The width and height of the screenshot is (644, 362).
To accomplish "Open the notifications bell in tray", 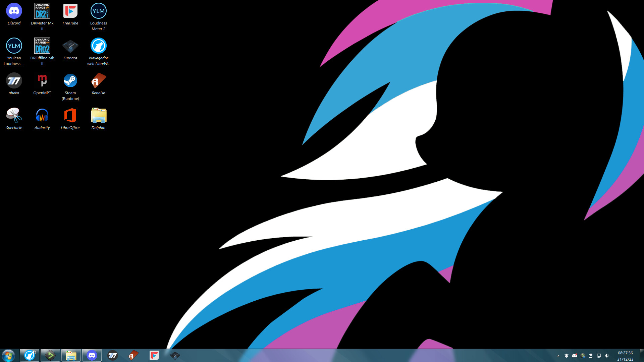I will pos(567,356).
